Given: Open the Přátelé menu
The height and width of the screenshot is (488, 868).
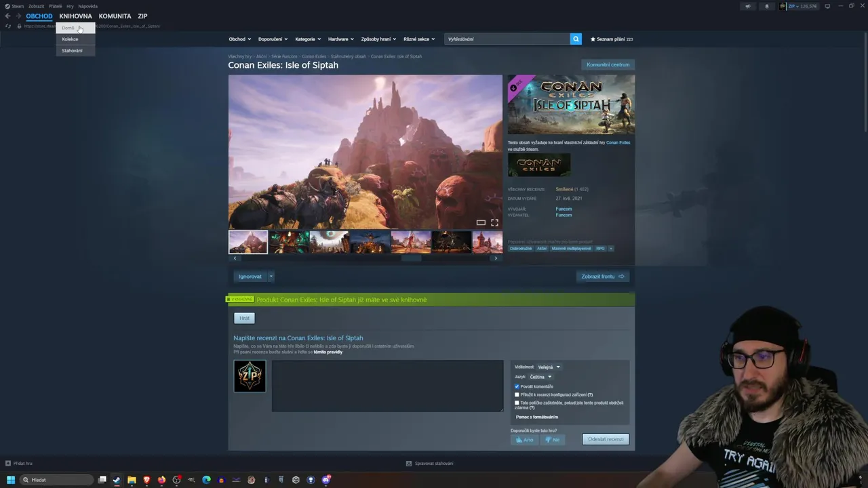Looking at the screenshot, I should click(56, 6).
